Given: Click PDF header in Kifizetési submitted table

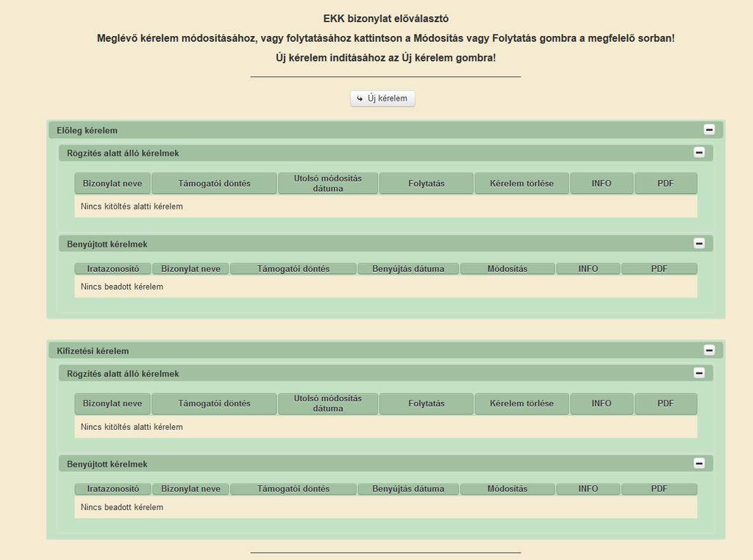Looking at the screenshot, I should click(x=660, y=489).
